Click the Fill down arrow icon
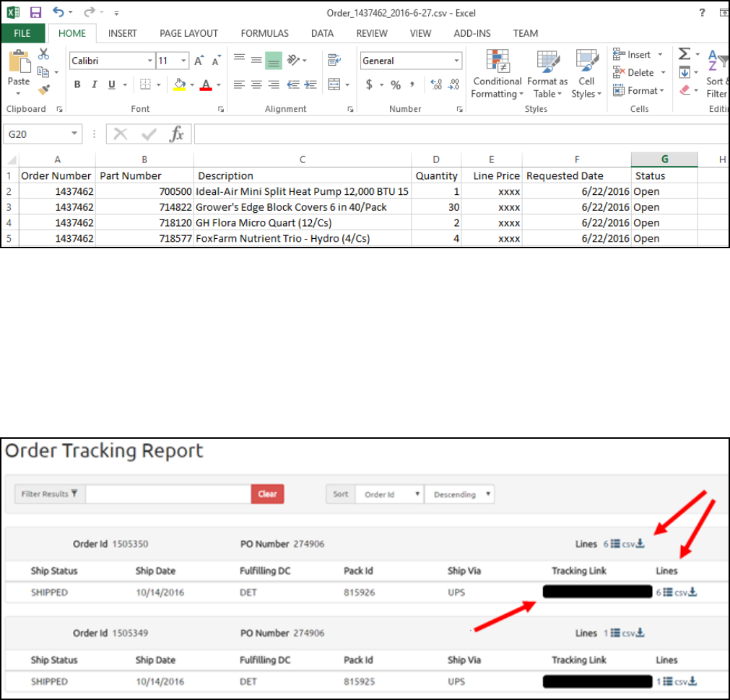Image resolution: width=730 pixels, height=700 pixels. pyautogui.click(x=685, y=72)
